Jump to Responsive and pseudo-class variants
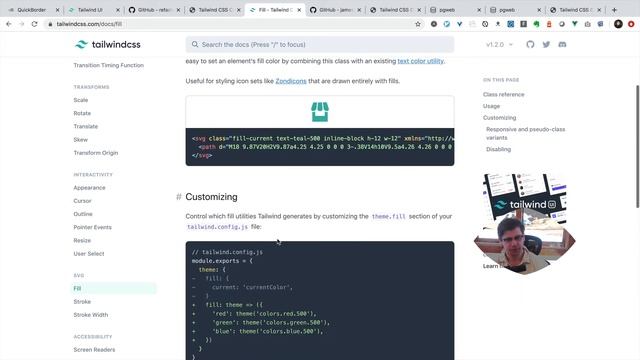Viewport: 640px width, 360px height. pyautogui.click(x=526, y=133)
